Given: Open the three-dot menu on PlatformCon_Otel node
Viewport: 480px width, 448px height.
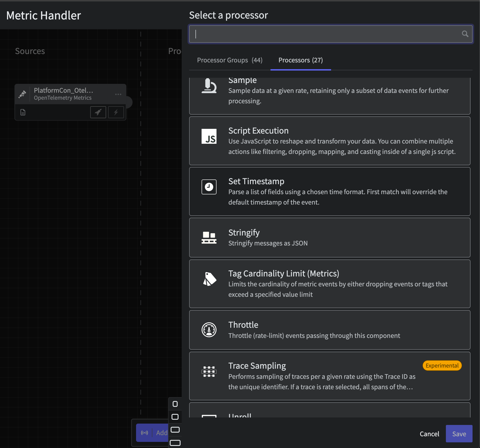Looking at the screenshot, I should [118, 94].
